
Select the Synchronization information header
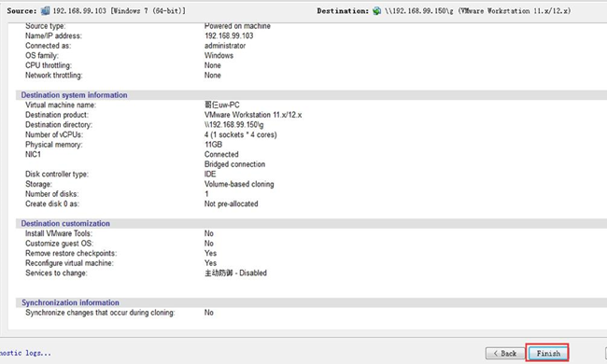[70, 302]
